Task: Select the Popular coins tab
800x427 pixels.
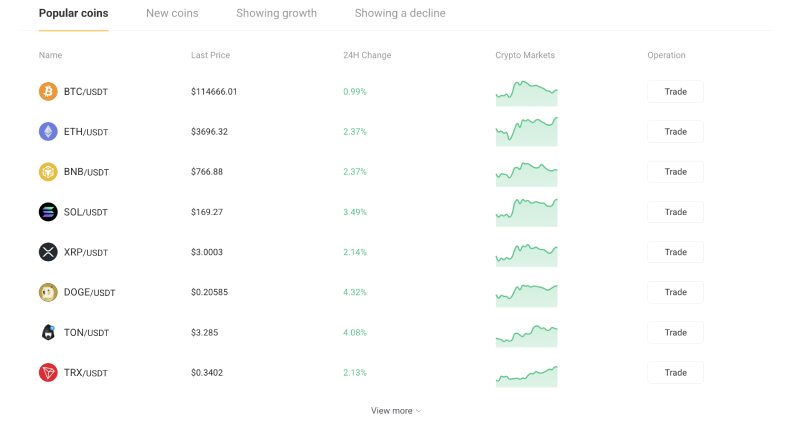Action: coord(73,14)
